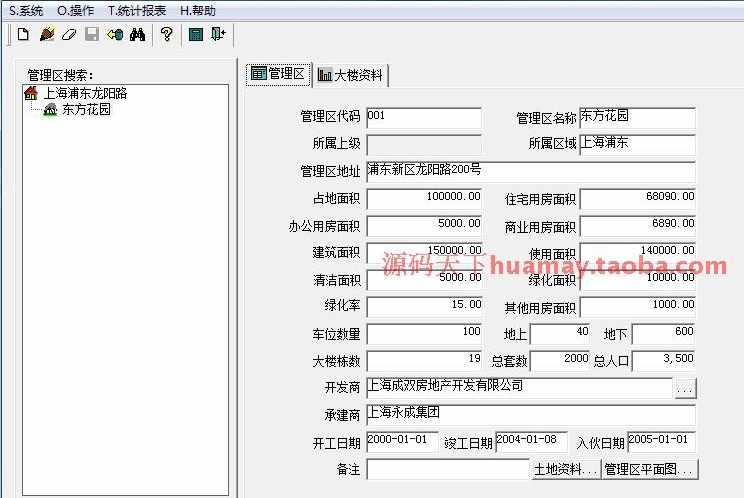744x498 pixels.
Task: Click the building icon beside 东方花园
Action: tap(50, 110)
